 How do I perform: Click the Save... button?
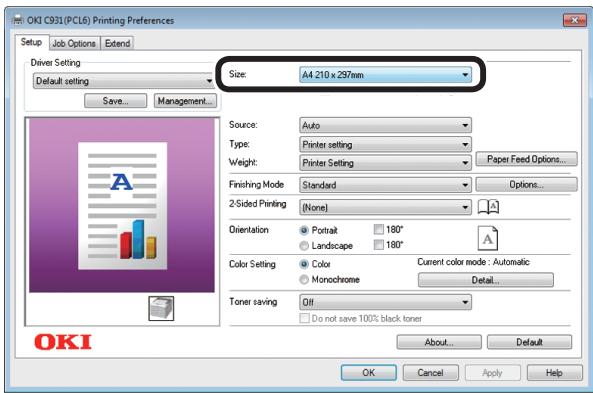[x=115, y=101]
